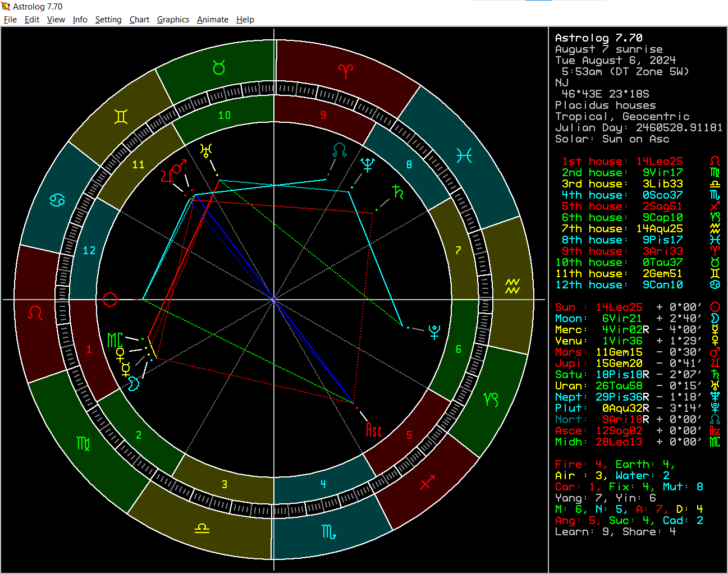
Task: Click the red Asc marker in the chart
Action: [374, 430]
